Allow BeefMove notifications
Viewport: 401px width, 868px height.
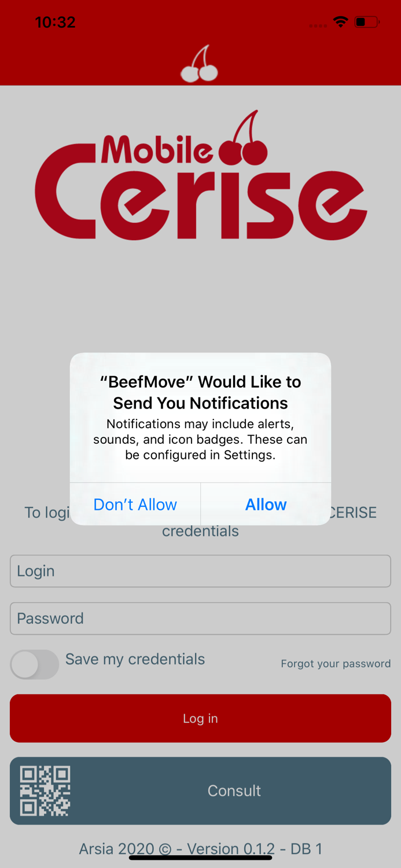point(266,504)
